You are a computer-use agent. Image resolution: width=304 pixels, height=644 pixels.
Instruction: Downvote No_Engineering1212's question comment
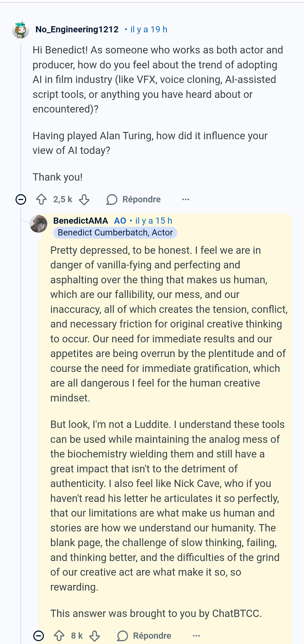(x=84, y=199)
